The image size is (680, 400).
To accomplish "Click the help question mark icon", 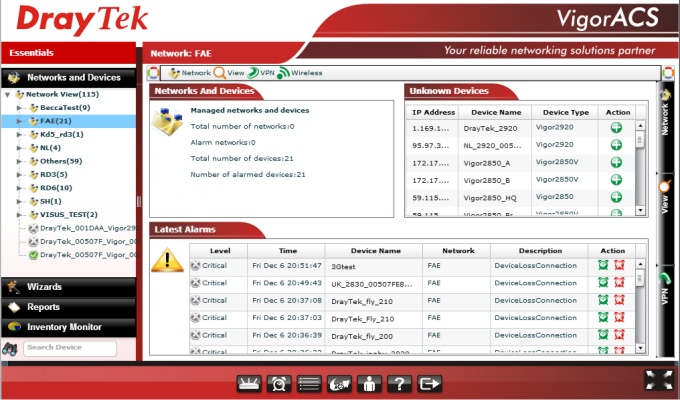I will point(399,384).
